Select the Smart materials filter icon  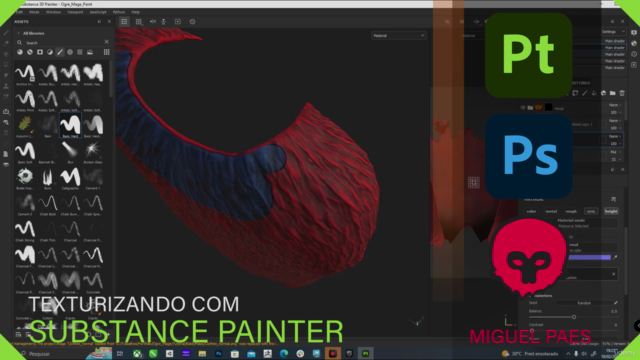click(30, 52)
